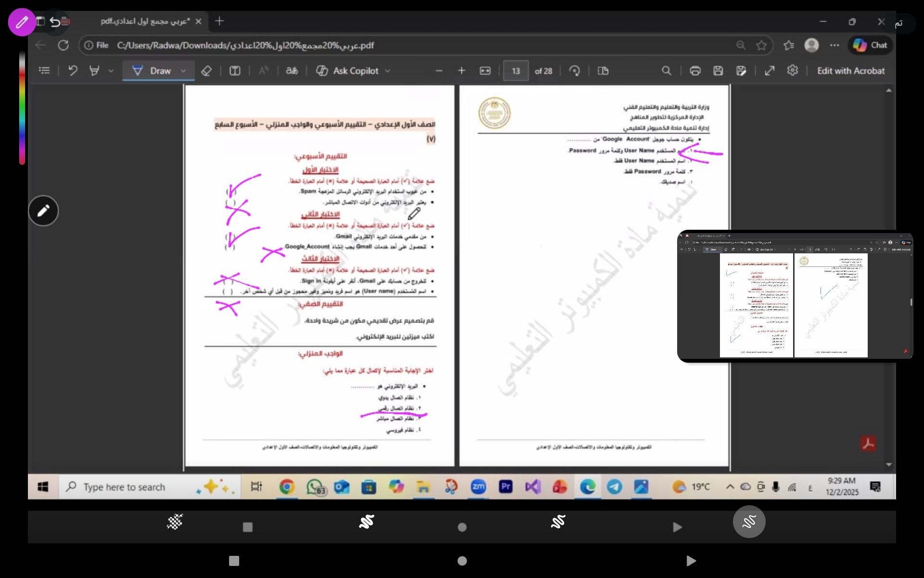Expand the Ask Copilot dropdown arrow
Screen dimensions: 924x578
[x=387, y=71]
